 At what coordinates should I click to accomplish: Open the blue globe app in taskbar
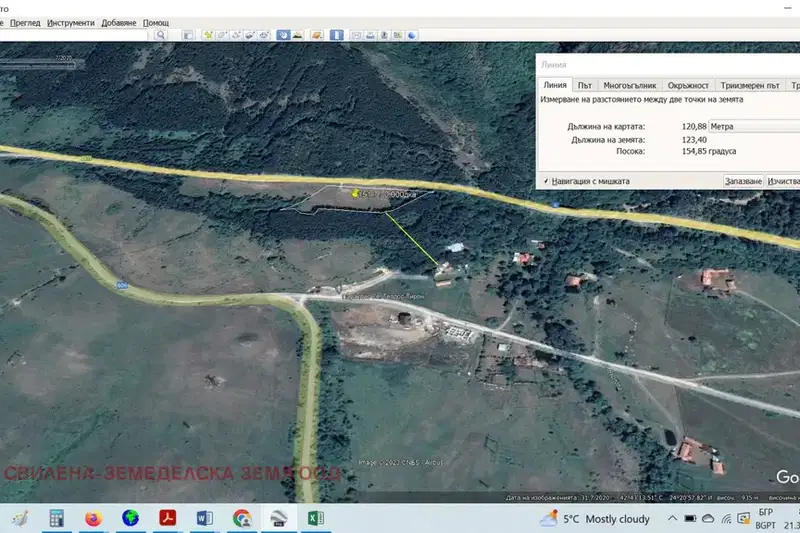[131, 518]
